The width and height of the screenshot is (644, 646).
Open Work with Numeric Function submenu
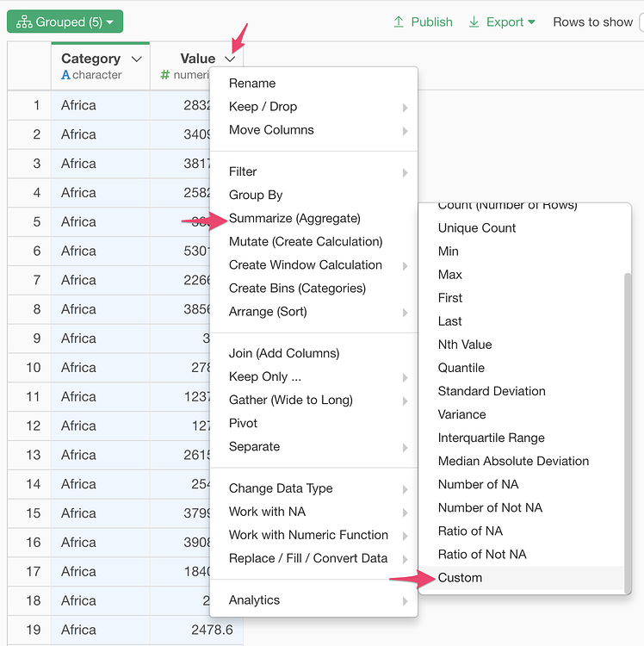[x=313, y=535]
